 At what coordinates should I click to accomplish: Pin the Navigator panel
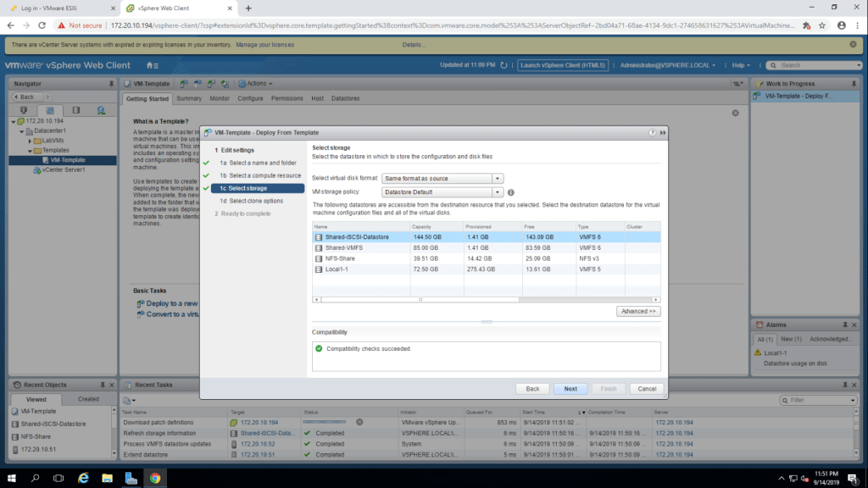(111, 84)
